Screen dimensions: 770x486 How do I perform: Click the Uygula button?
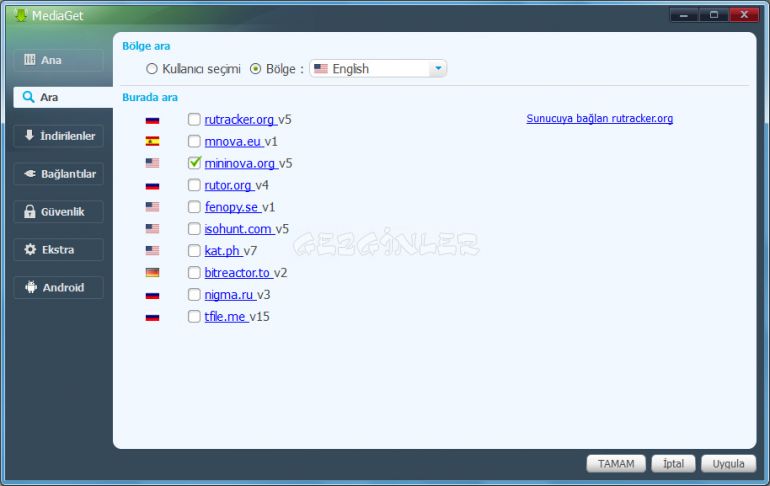pyautogui.click(x=728, y=464)
